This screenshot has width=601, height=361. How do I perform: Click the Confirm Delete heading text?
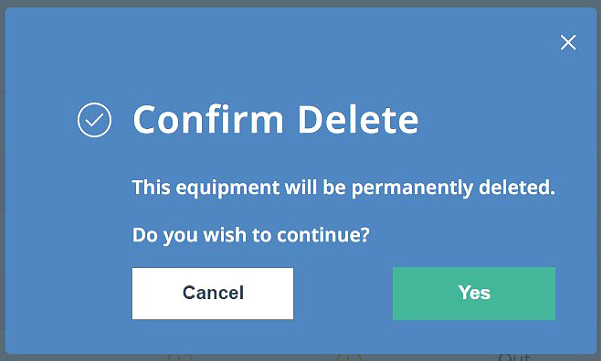pyautogui.click(x=276, y=120)
